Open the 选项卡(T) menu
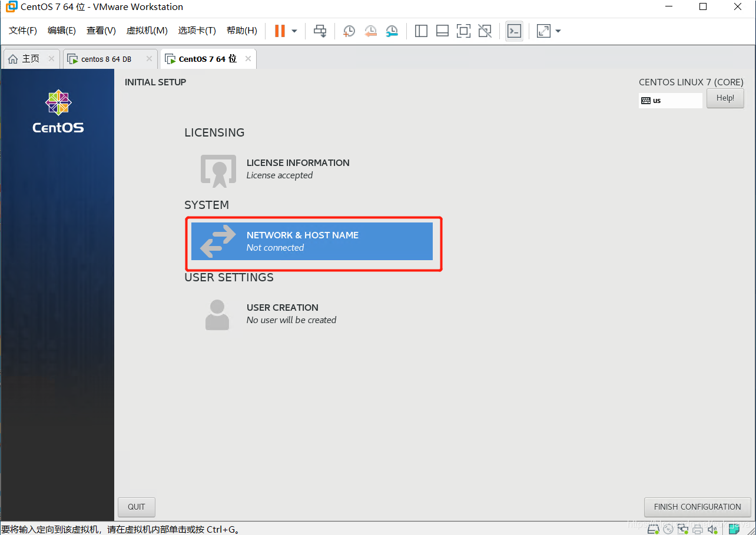Image resolution: width=756 pixels, height=535 pixels. [x=197, y=31]
